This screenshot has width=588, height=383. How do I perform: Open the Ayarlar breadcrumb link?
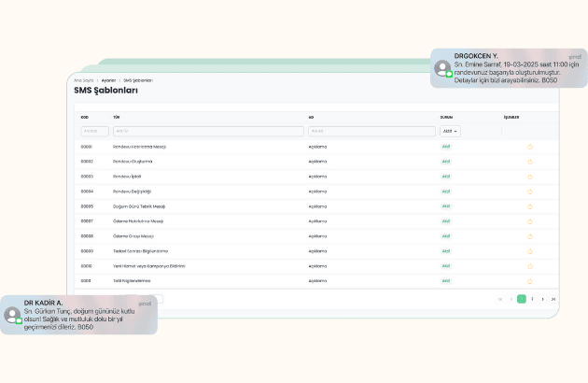point(108,80)
